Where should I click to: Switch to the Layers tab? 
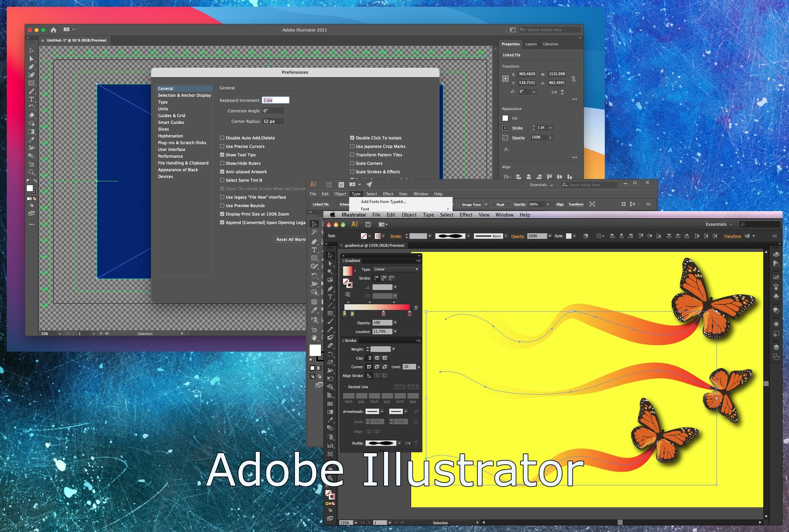(531, 44)
